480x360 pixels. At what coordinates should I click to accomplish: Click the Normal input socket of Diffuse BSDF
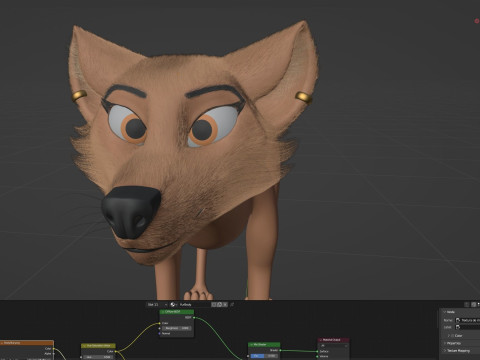160,333
